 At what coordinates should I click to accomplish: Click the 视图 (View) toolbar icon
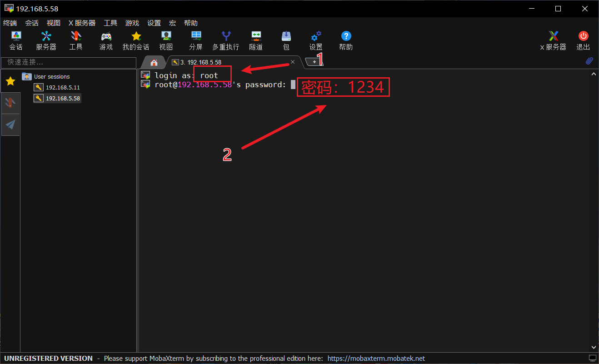166,40
